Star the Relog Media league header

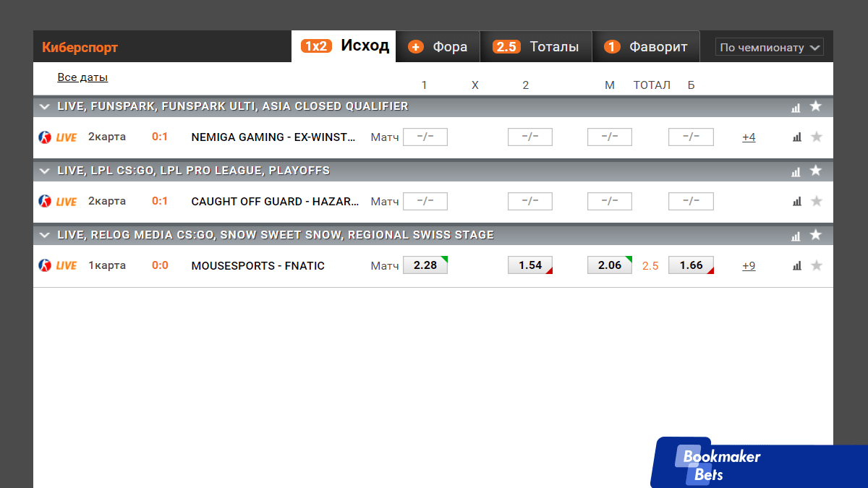click(x=816, y=235)
